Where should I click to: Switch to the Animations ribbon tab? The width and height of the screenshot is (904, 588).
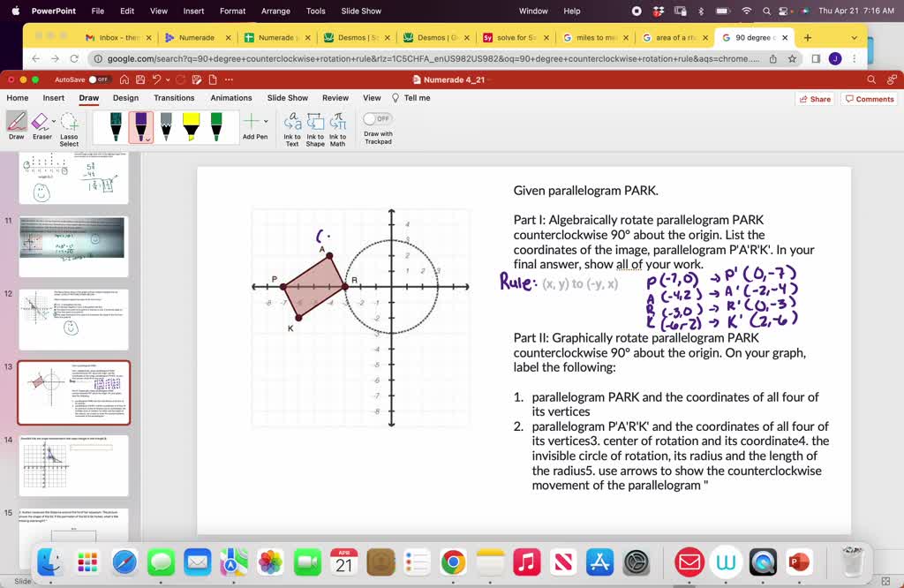[x=230, y=98]
